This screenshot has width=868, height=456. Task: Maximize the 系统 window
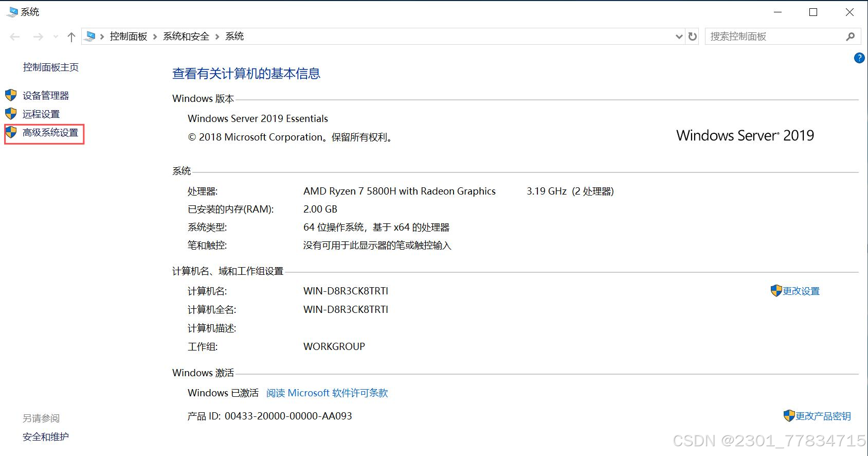[813, 12]
